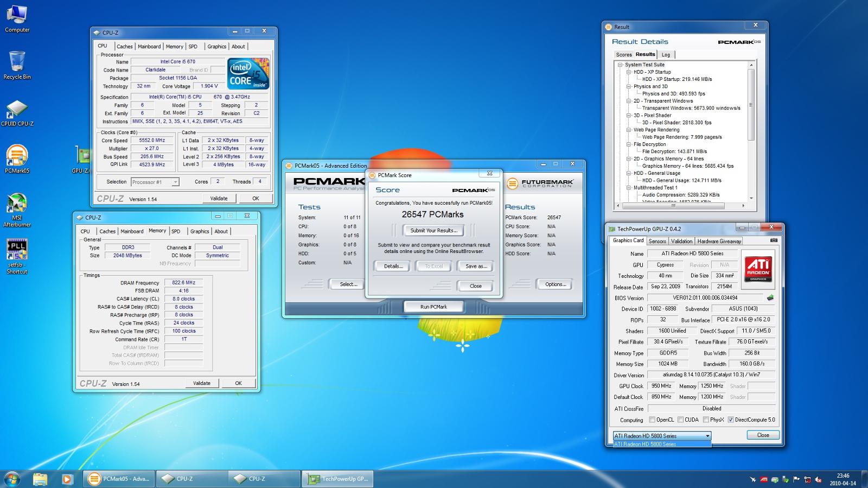The image size is (868, 488).
Task: Open the Log tab in Result Details
Action: (x=666, y=55)
